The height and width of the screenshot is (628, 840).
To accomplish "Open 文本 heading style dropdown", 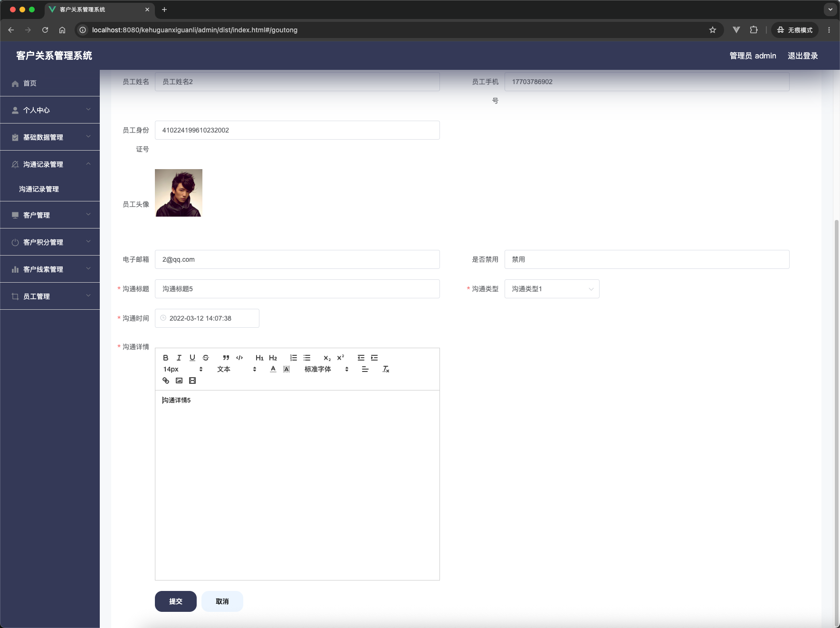I will 237,369.
